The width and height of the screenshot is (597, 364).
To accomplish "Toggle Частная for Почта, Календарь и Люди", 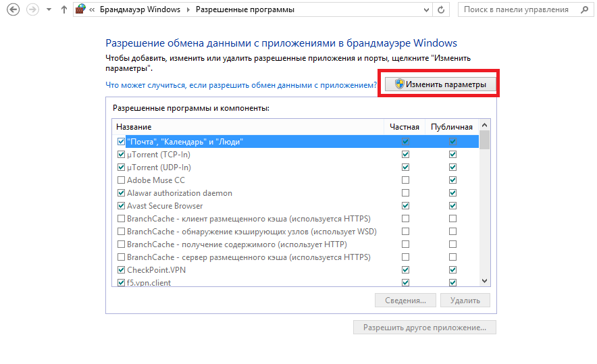I will 405,142.
